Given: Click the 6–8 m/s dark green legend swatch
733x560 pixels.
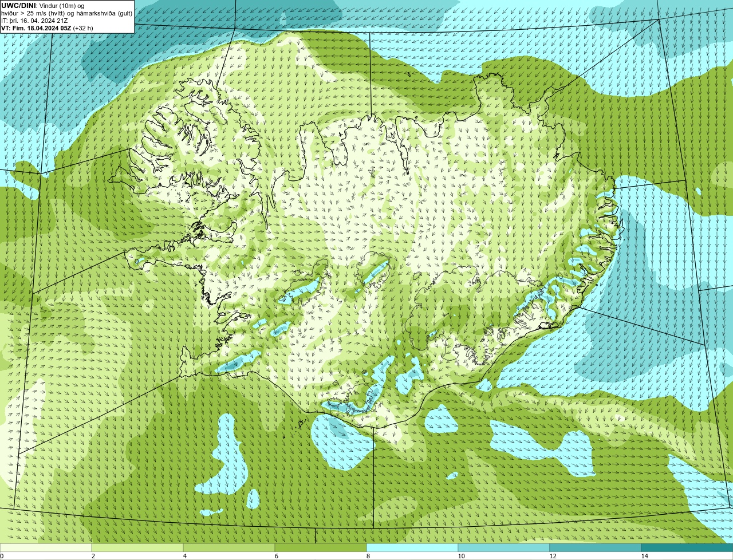Looking at the screenshot, I should coord(321,547).
